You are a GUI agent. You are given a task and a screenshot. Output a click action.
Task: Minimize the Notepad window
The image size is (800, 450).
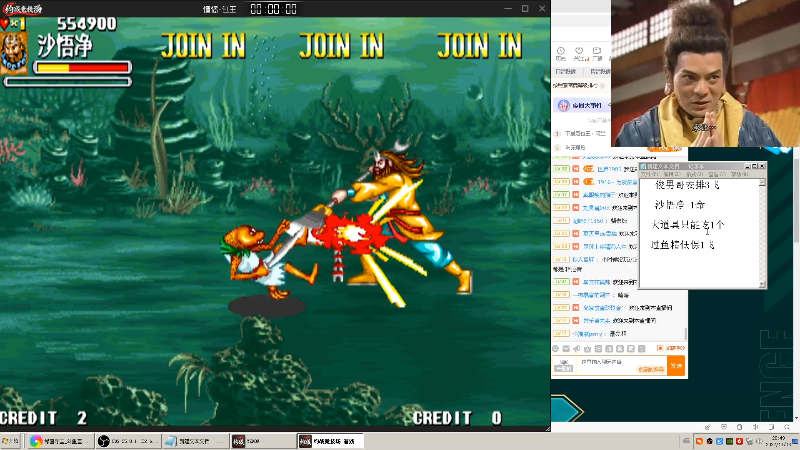pyautogui.click(x=747, y=166)
